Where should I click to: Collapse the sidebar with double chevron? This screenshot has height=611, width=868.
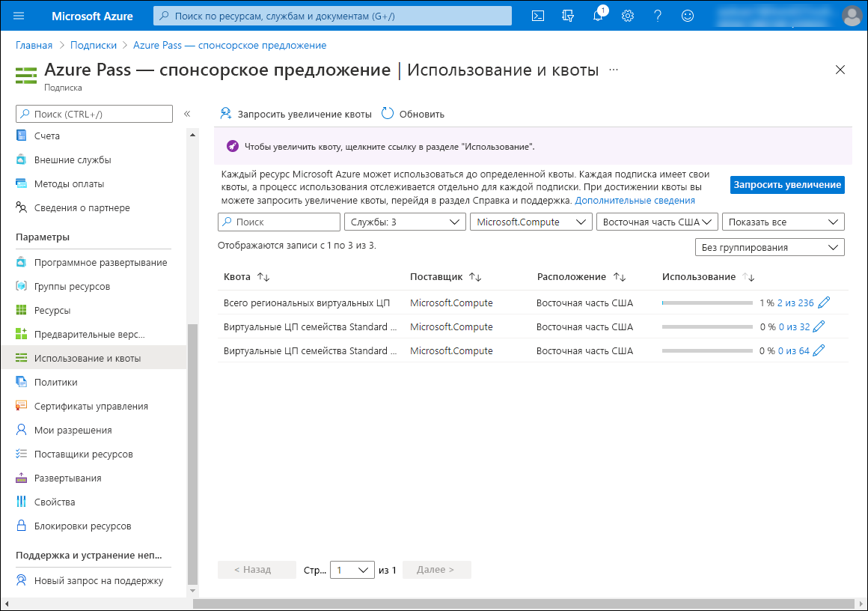187,114
